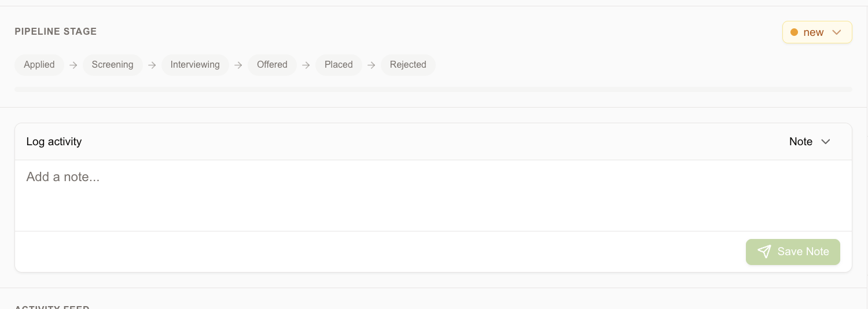This screenshot has height=309, width=868.
Task: Click the pipeline progress bar
Action: point(433,90)
